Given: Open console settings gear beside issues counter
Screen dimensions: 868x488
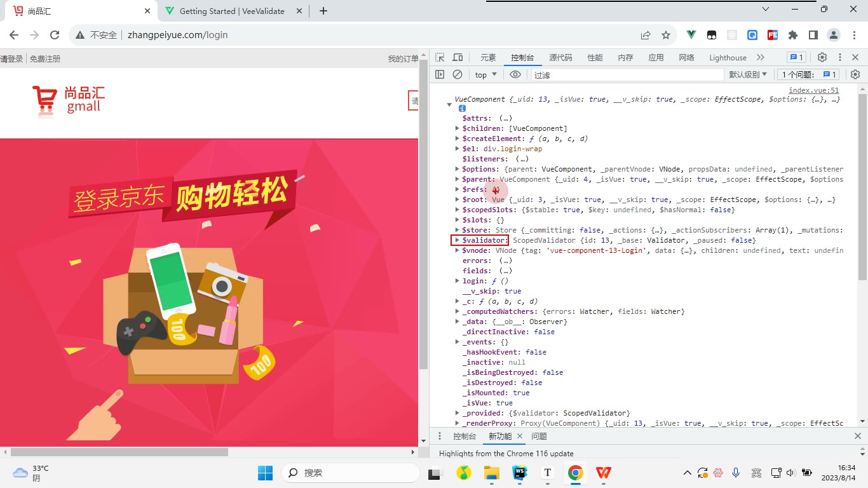Looking at the screenshot, I should pos(855,74).
